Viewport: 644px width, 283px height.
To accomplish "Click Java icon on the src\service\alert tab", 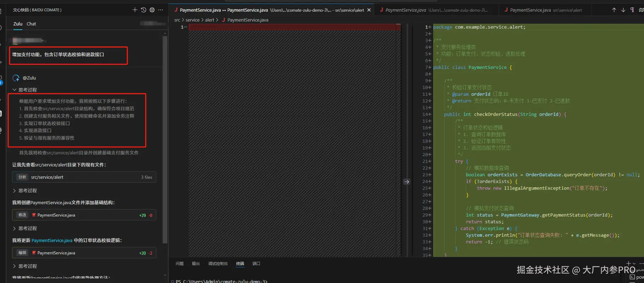I will tap(506, 10).
